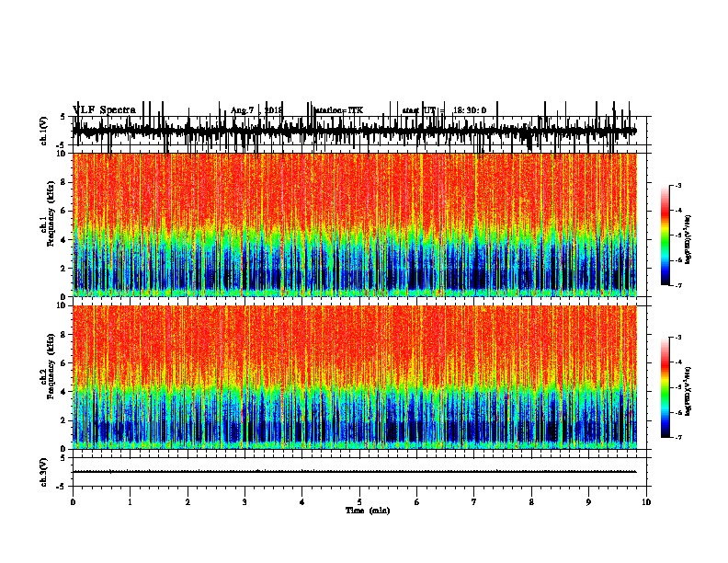Click the "ch.1(V)" waveform axis label
This screenshot has height=563, width=728.
pos(44,131)
